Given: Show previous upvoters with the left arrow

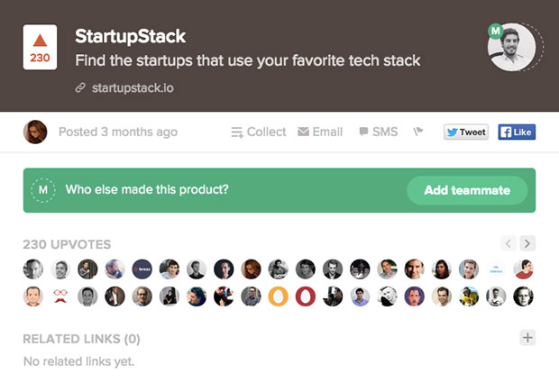Looking at the screenshot, I should (x=509, y=243).
